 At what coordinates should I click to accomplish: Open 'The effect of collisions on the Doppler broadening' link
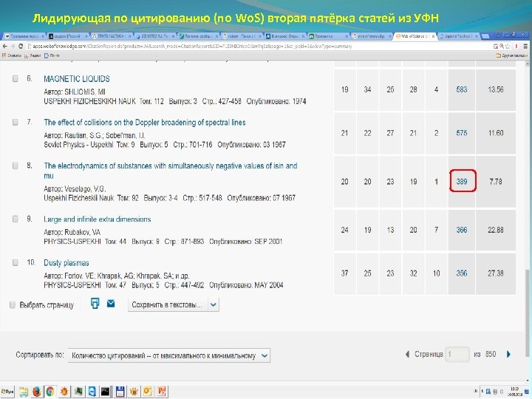145,123
